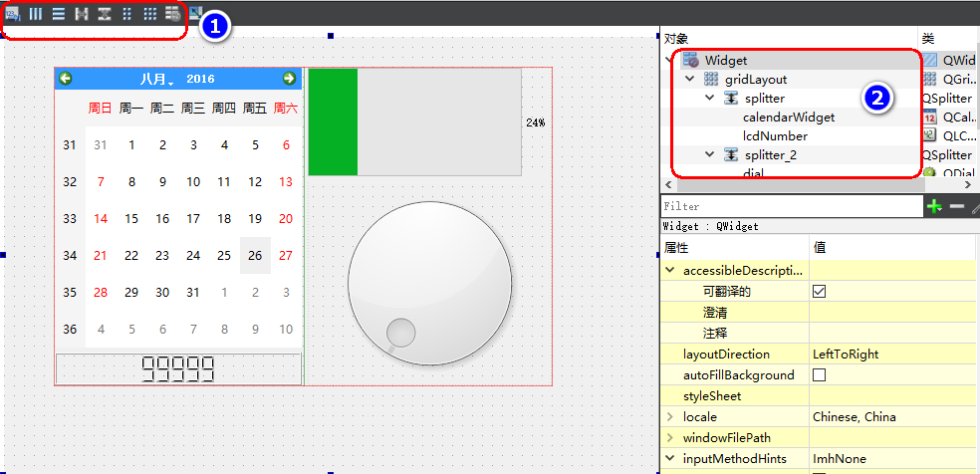Select calendarWidget in the object tree
Screen dimensions: 980x474
point(788,117)
